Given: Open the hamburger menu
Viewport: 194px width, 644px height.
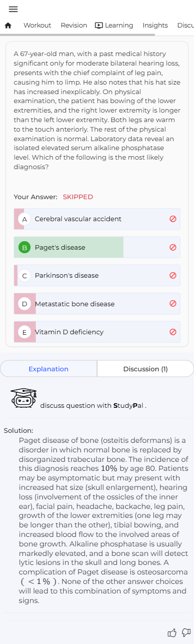Looking at the screenshot, I should tap(13, 10).
